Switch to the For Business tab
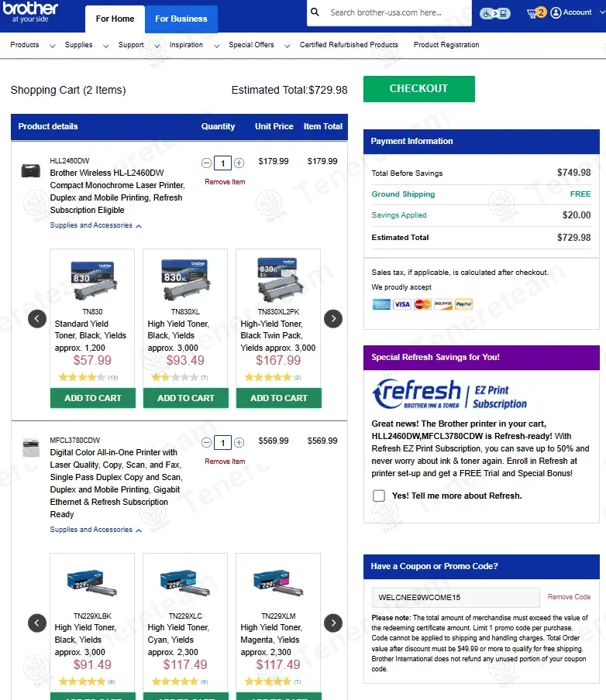 click(181, 19)
